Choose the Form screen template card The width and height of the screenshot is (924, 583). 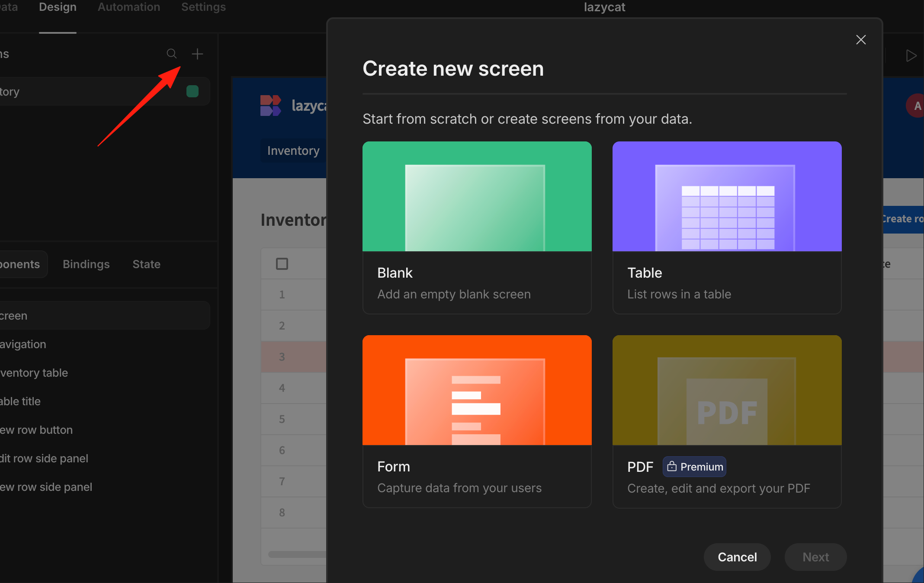click(x=477, y=421)
